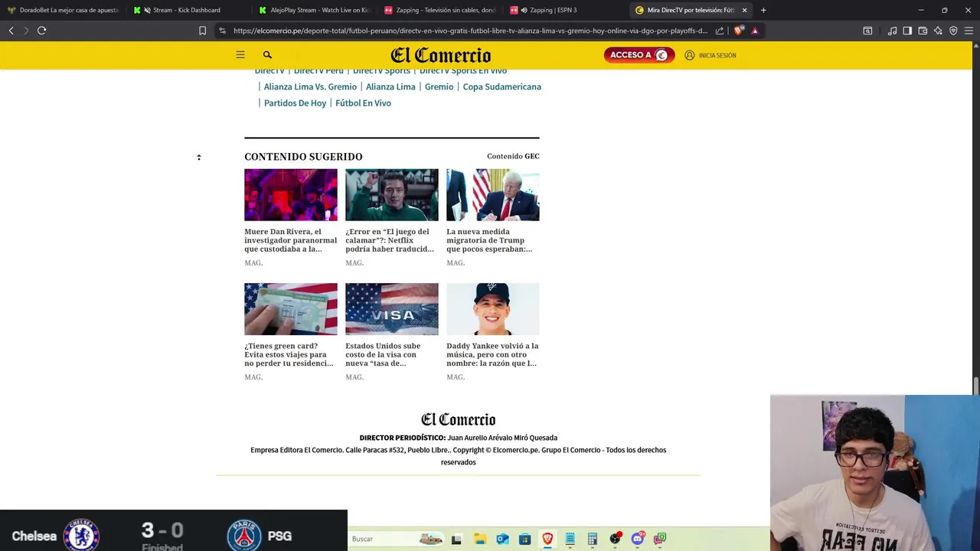
Task: Click the VISA flag article thumbnail
Action: point(392,309)
